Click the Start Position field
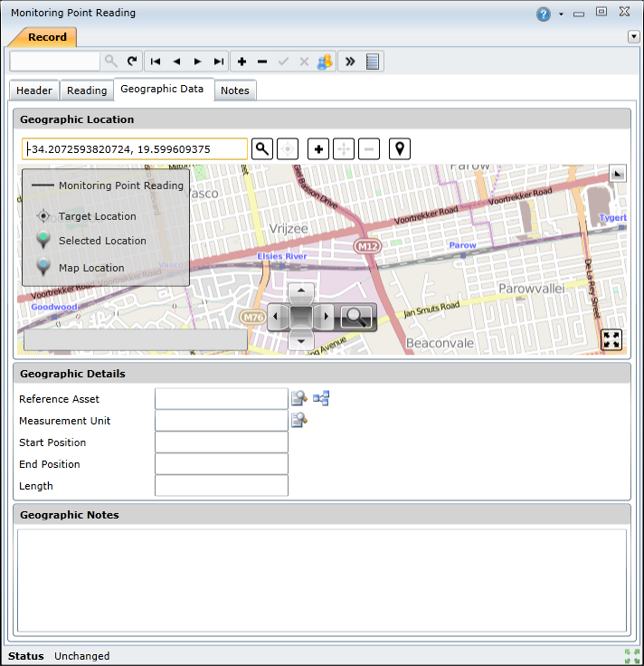644x666 pixels. [222, 442]
